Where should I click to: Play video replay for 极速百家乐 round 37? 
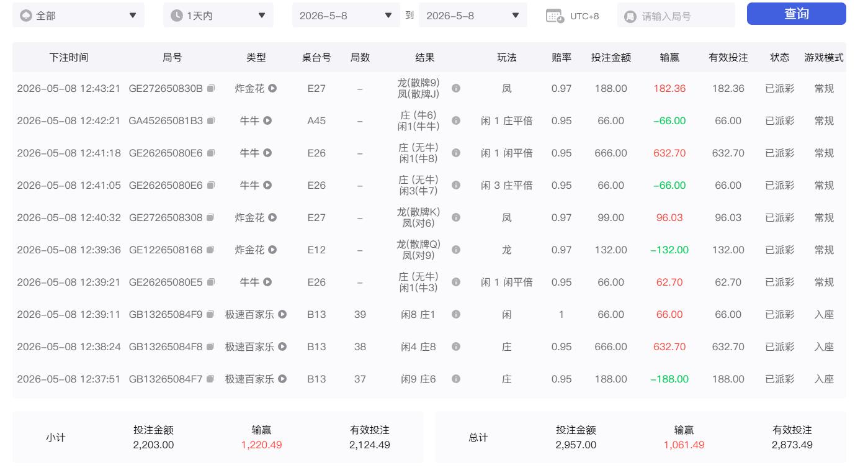(282, 379)
